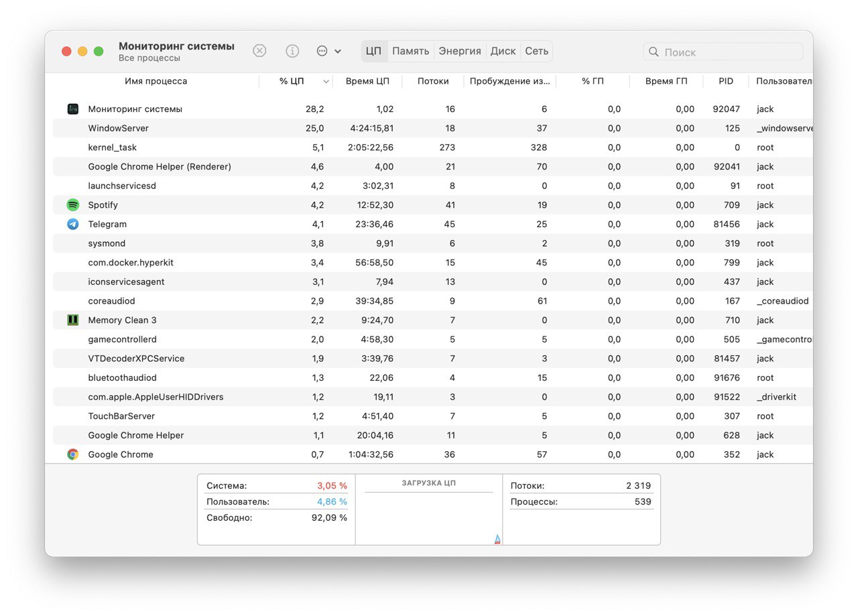Viewport: 858px width, 616px height.
Task: Sort by PID column header
Action: point(726,81)
